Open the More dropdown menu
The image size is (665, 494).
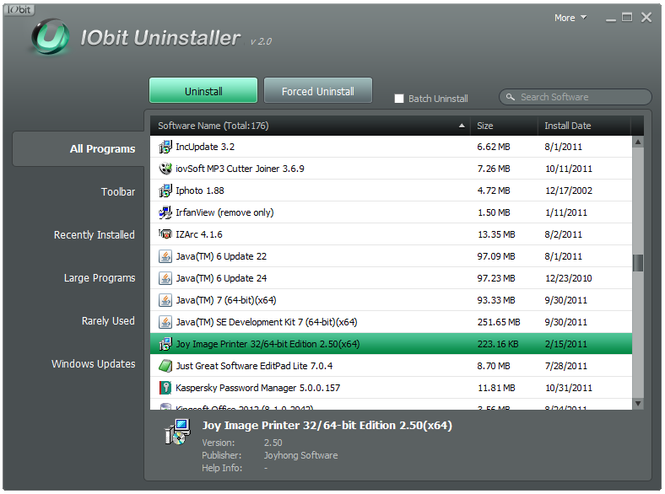click(570, 18)
